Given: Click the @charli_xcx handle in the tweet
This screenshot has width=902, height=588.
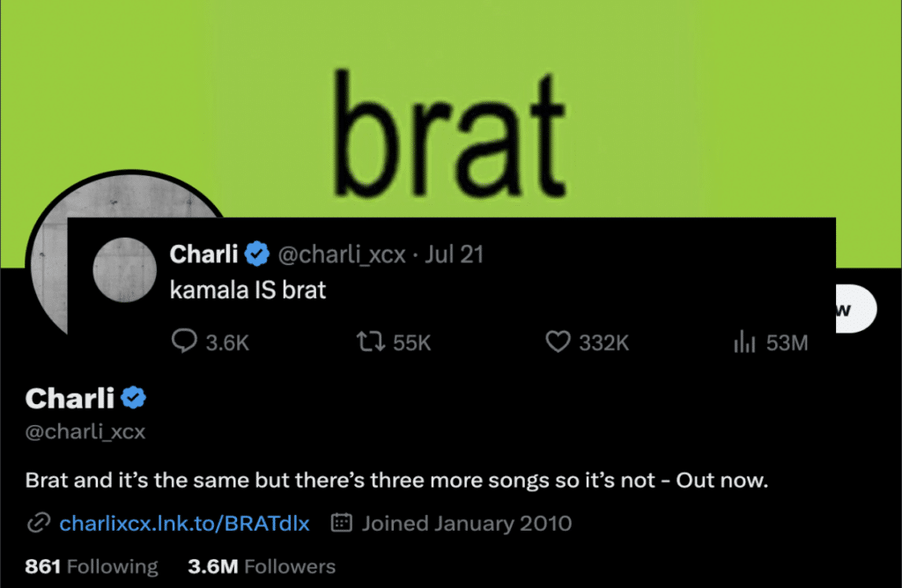Looking at the screenshot, I should [342, 254].
